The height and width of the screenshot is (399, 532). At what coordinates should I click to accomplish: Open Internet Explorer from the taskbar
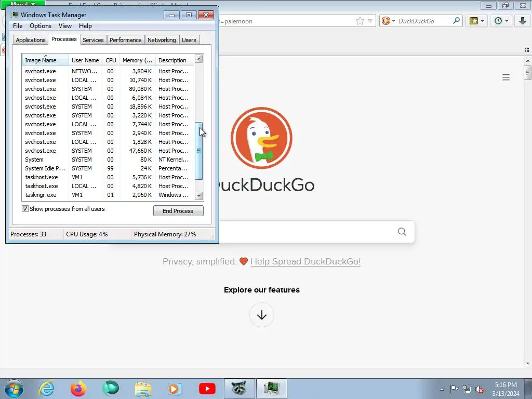(46, 389)
